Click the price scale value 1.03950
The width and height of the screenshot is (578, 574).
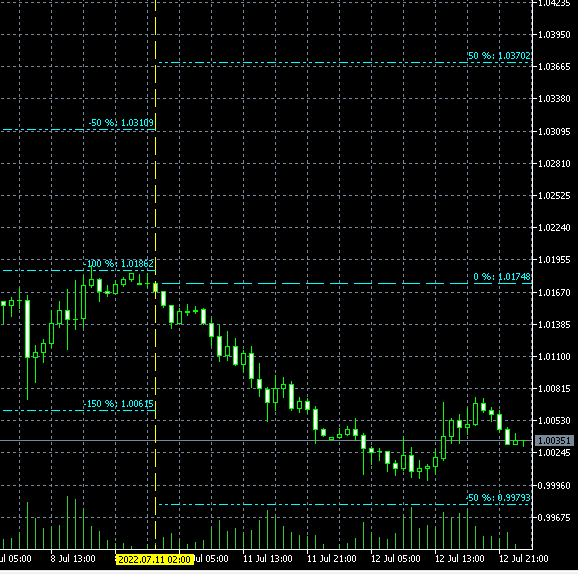[554, 35]
